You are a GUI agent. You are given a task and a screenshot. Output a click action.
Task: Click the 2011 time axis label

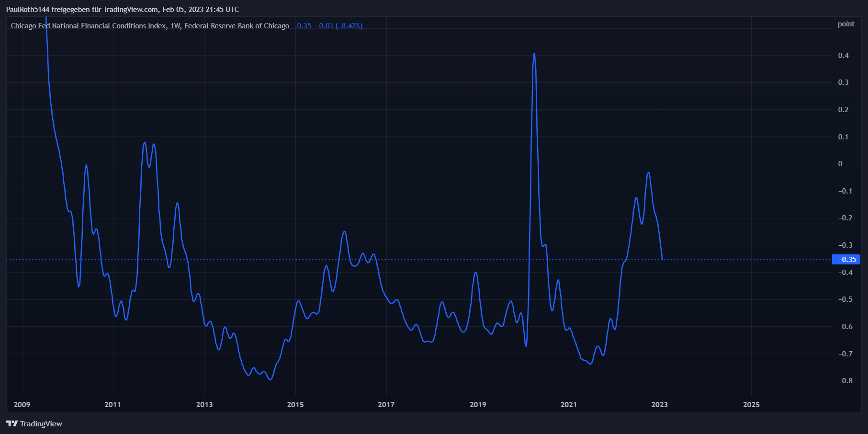point(113,405)
